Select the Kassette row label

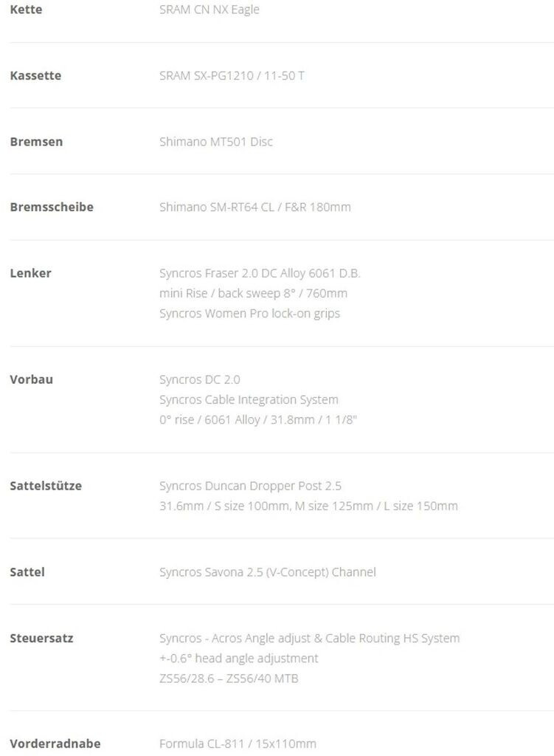pyautogui.click(x=35, y=76)
